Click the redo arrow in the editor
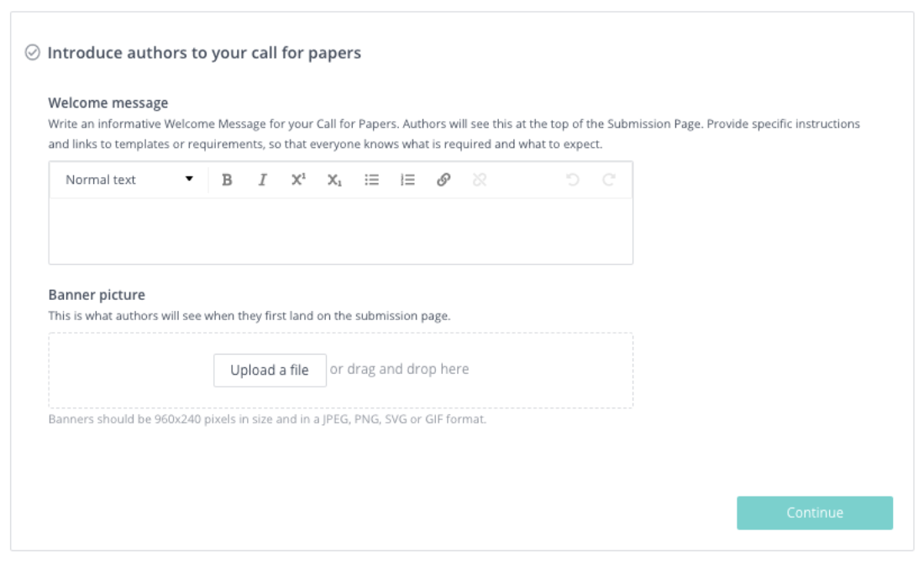This screenshot has width=924, height=563. [609, 179]
